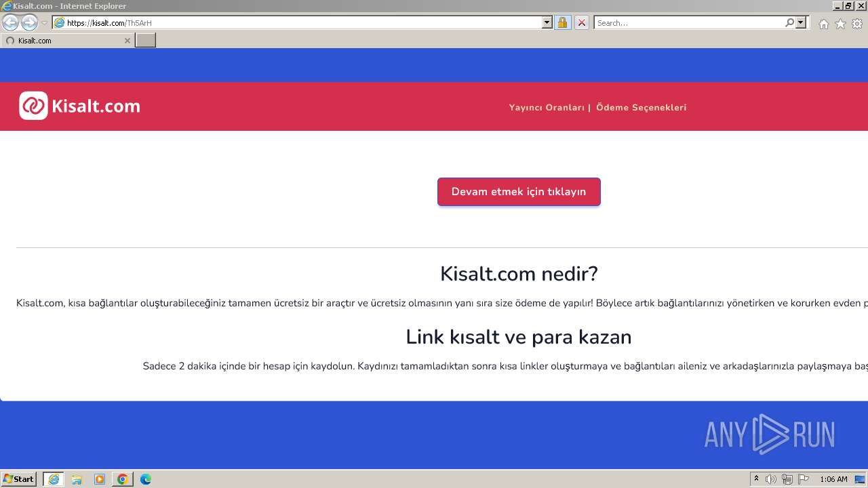Image resolution: width=868 pixels, height=488 pixels.
Task: Click the 1:06 AM clock
Action: [833, 479]
